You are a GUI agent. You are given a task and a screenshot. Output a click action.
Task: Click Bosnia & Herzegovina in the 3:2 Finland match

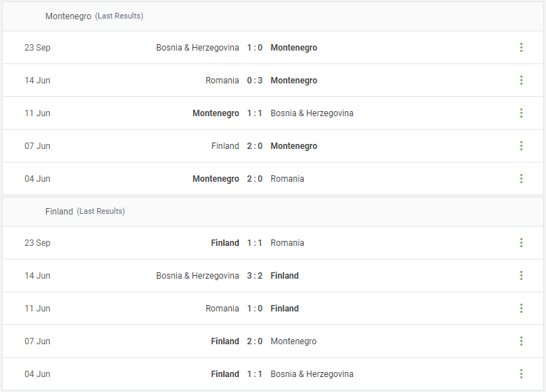coord(197,276)
